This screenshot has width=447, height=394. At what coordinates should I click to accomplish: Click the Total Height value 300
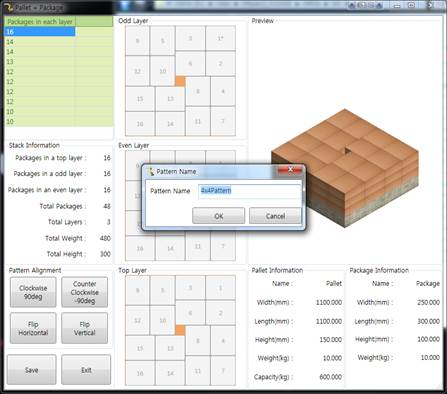pyautogui.click(x=105, y=254)
